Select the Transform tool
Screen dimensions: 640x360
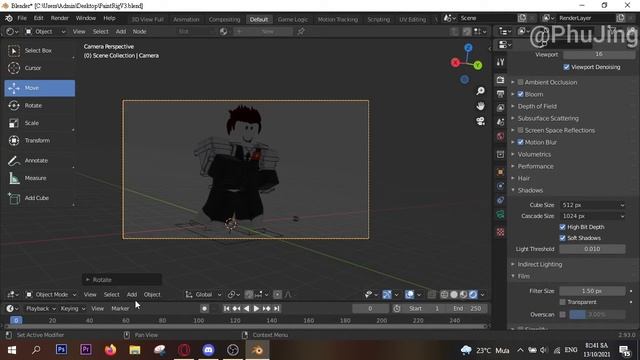click(40, 140)
